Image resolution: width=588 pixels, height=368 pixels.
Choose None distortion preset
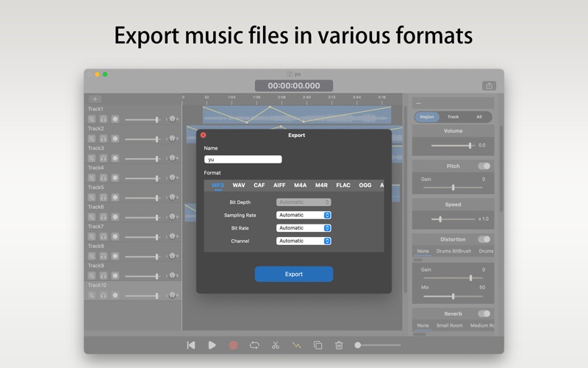coord(423,251)
